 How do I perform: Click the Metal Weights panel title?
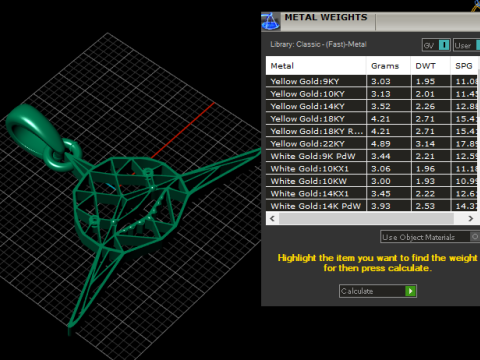click(x=326, y=17)
